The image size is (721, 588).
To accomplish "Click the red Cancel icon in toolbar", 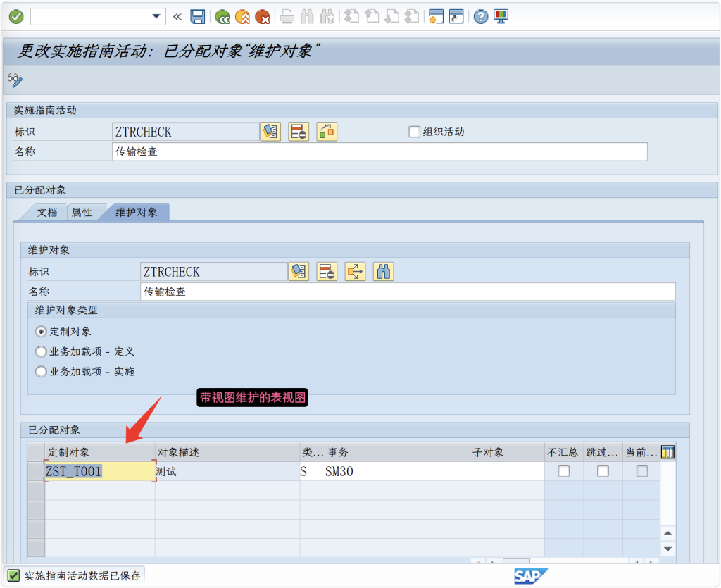I will (263, 16).
